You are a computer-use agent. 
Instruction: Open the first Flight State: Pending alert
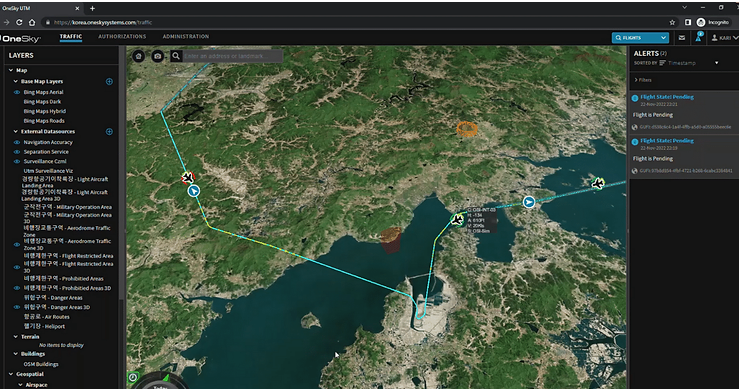pos(667,97)
